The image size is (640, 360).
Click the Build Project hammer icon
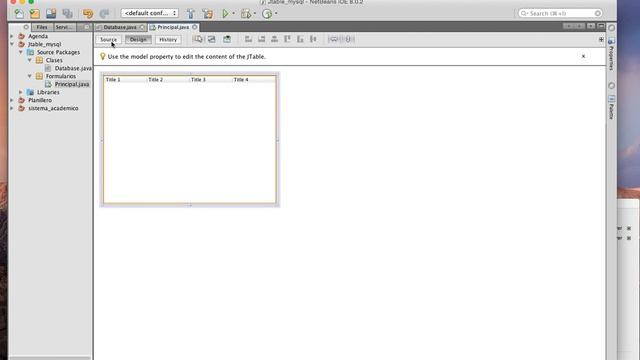click(191, 13)
